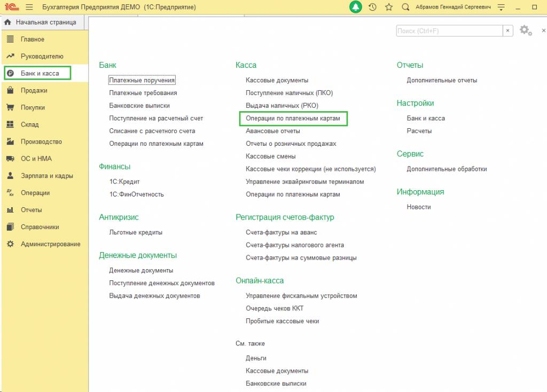Open Выдача денежных документов
Viewport: 547px width, 392px height.
(154, 296)
